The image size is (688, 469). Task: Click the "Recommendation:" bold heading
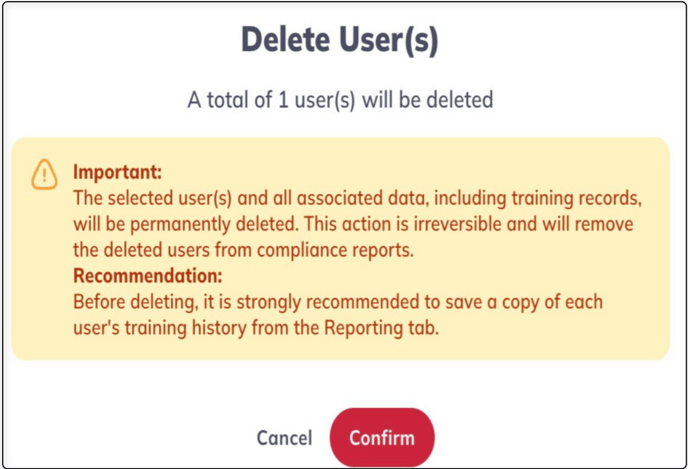pos(147,276)
